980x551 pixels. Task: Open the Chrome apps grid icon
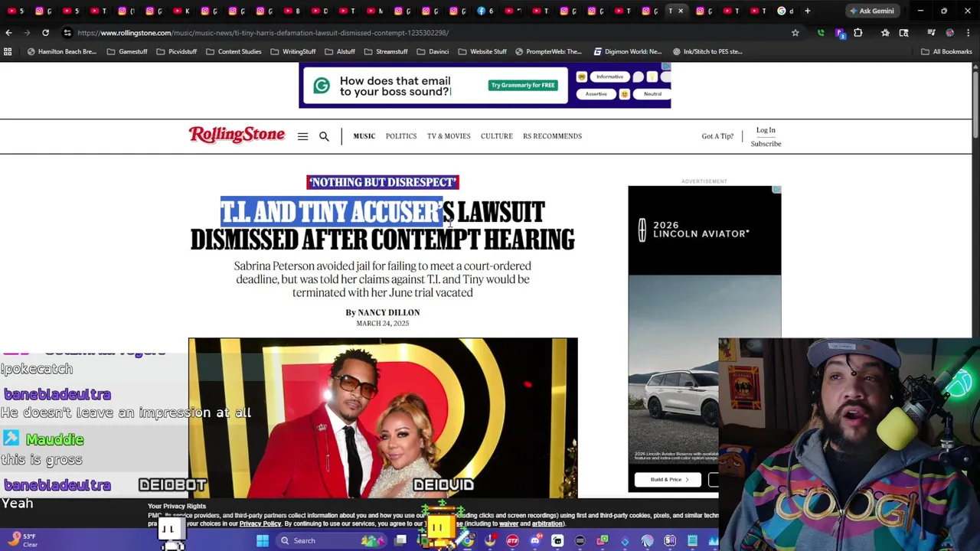[8, 51]
